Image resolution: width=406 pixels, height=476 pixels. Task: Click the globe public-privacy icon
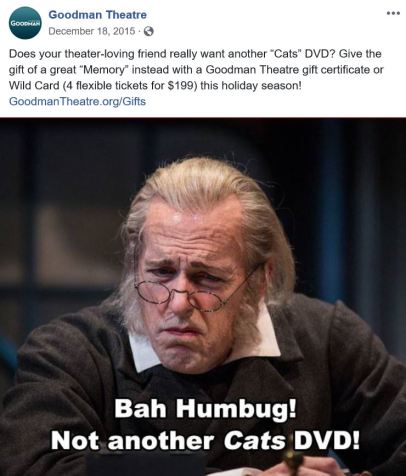[x=148, y=31]
